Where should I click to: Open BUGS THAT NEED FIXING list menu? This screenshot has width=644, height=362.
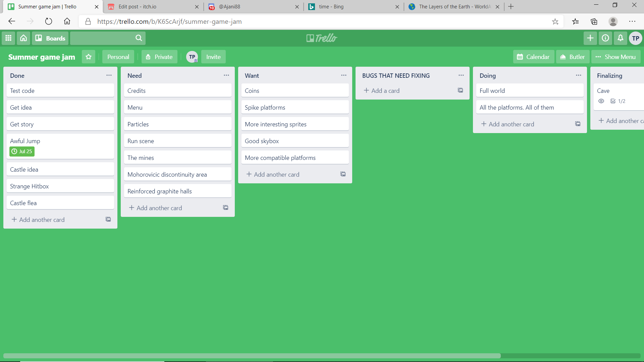pyautogui.click(x=461, y=75)
